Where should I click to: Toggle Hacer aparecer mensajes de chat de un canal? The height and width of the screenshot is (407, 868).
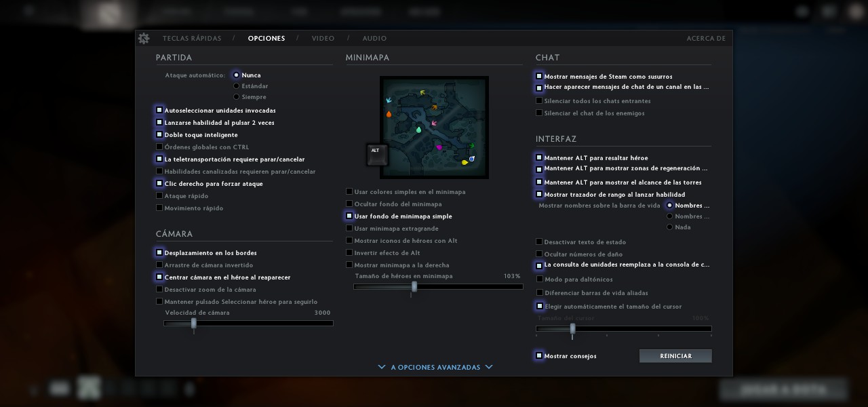point(539,88)
